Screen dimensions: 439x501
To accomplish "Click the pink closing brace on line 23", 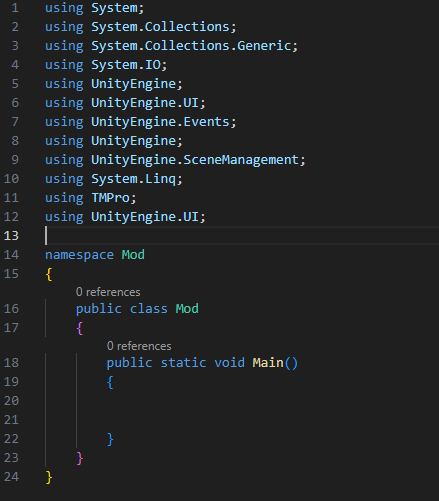I will pos(80,459).
